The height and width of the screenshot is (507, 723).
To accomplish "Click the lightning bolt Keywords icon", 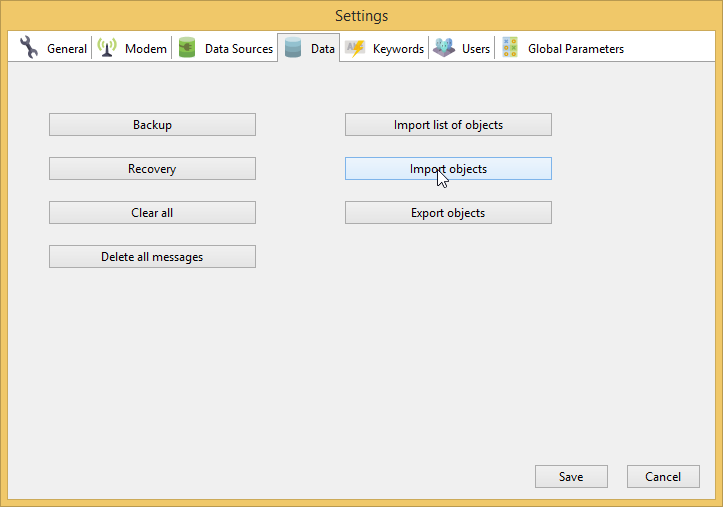I will [x=355, y=48].
